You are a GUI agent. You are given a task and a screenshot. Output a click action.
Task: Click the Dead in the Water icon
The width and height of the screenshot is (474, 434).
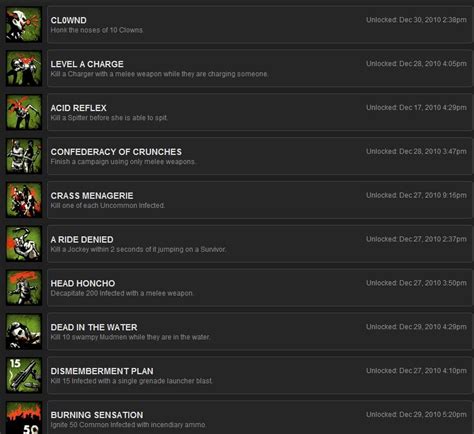(24, 331)
